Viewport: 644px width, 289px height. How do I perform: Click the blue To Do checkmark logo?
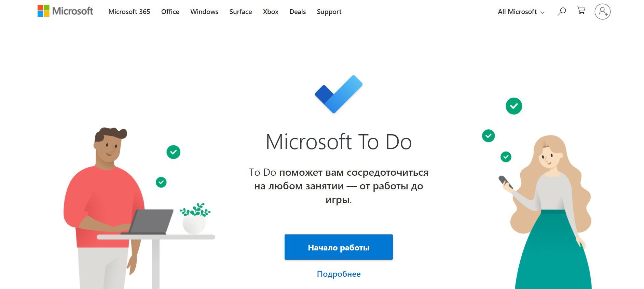(339, 94)
